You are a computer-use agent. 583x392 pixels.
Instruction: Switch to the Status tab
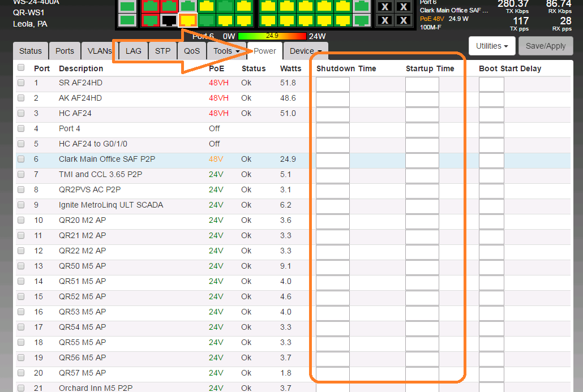[x=31, y=51]
